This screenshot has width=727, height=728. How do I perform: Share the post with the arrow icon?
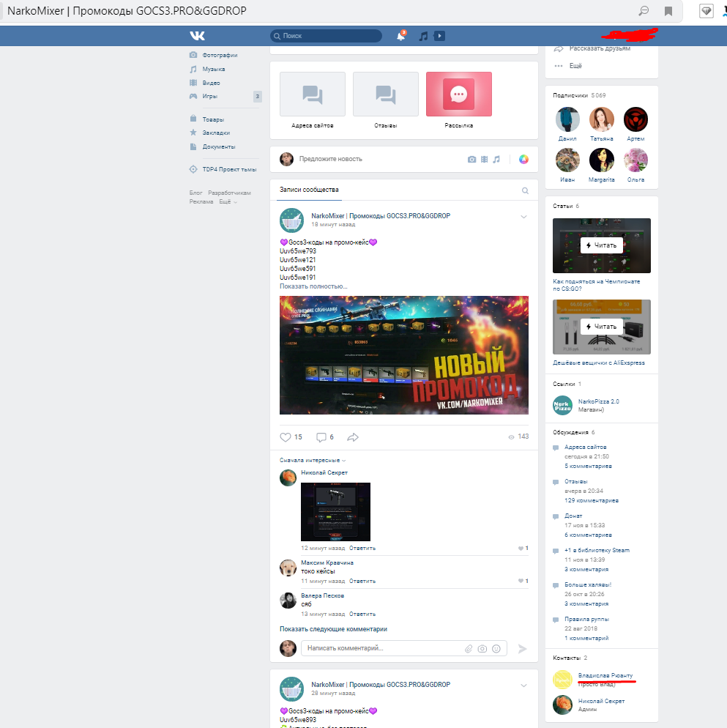pyautogui.click(x=353, y=437)
